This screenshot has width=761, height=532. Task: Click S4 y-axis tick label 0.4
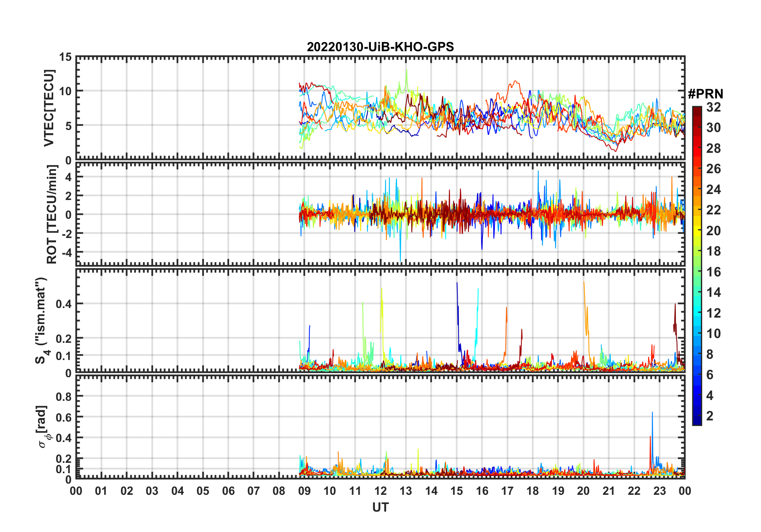coord(64,304)
